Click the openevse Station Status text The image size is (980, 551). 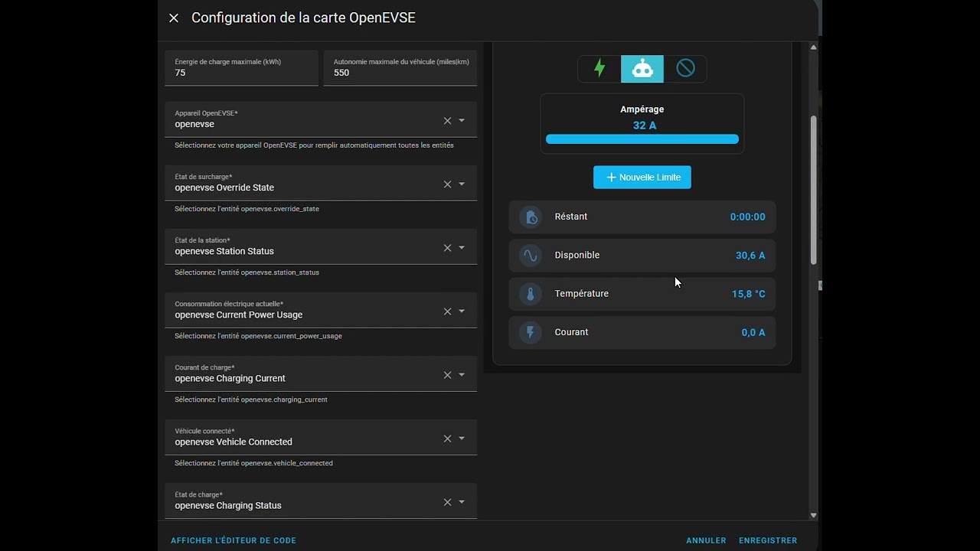click(224, 251)
